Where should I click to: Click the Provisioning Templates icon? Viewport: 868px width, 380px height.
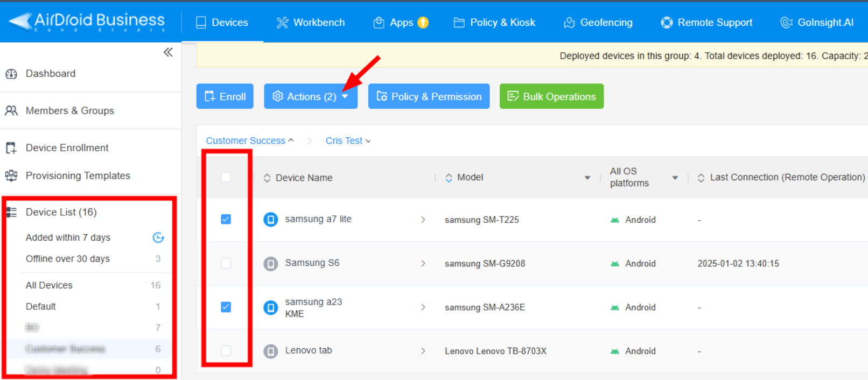[11, 175]
